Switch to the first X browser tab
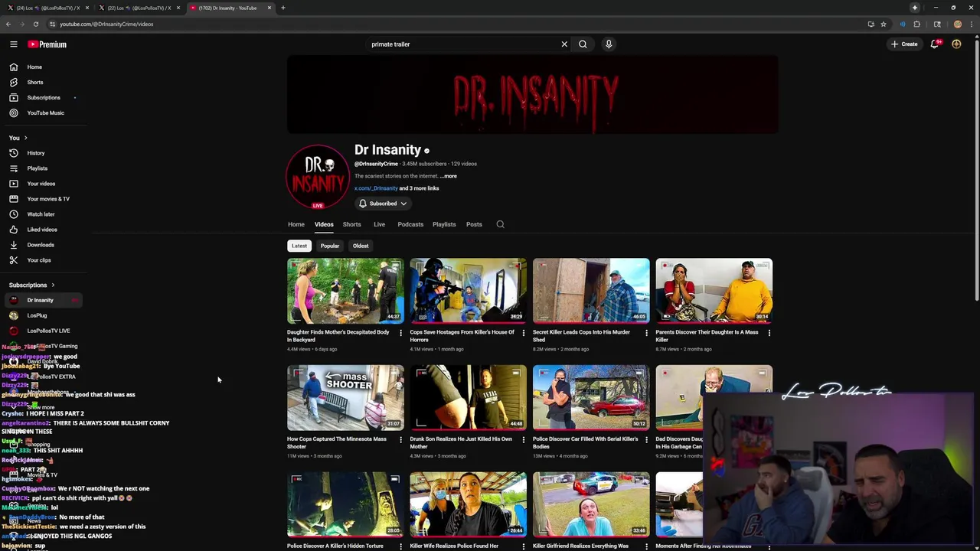Image resolution: width=980 pixels, height=551 pixels. [x=46, y=8]
